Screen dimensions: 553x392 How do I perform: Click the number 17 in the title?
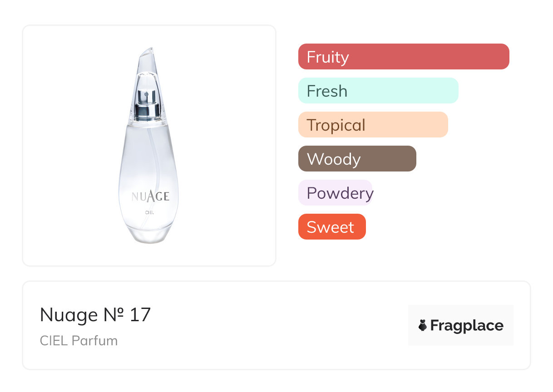pos(140,315)
